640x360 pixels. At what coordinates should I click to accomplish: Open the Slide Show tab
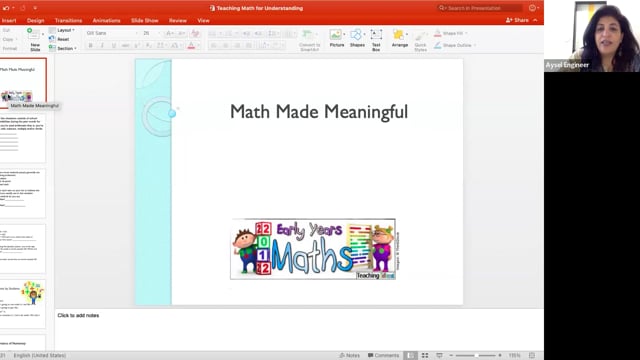pos(144,20)
